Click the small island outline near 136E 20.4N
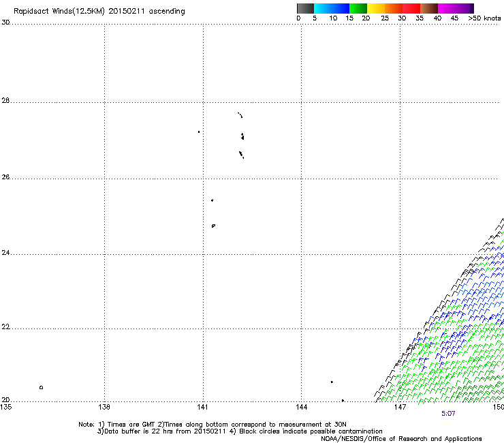Viewport: 504px width, 443px height. [41, 387]
